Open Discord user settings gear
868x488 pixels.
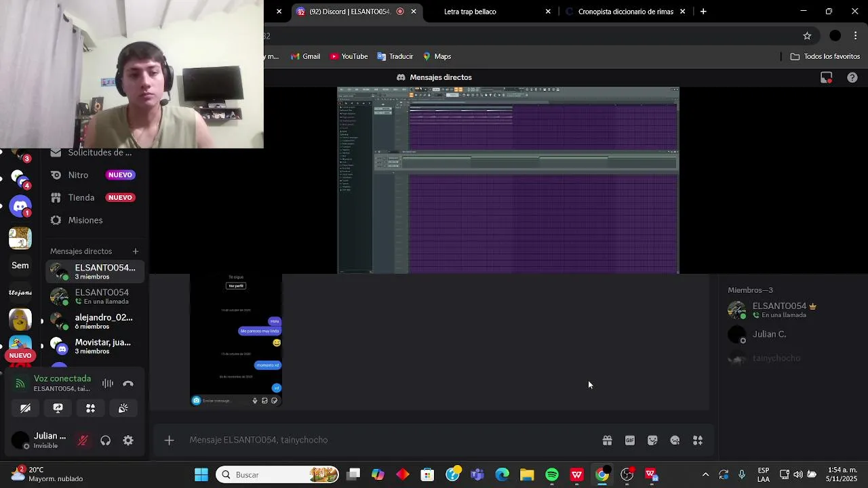click(128, 441)
